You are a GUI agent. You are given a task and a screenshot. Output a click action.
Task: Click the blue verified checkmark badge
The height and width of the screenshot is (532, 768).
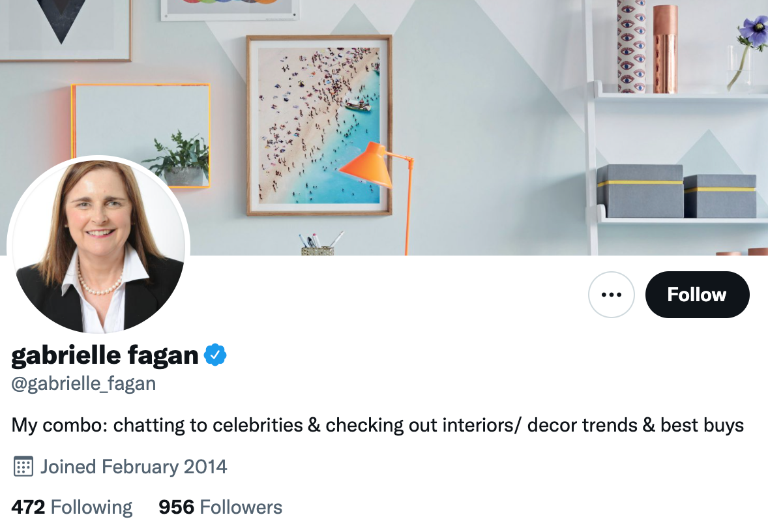[x=215, y=355]
